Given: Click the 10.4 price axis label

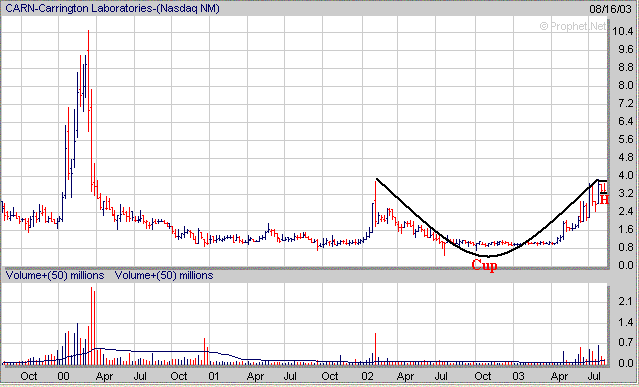Looking at the screenshot, I should [623, 31].
